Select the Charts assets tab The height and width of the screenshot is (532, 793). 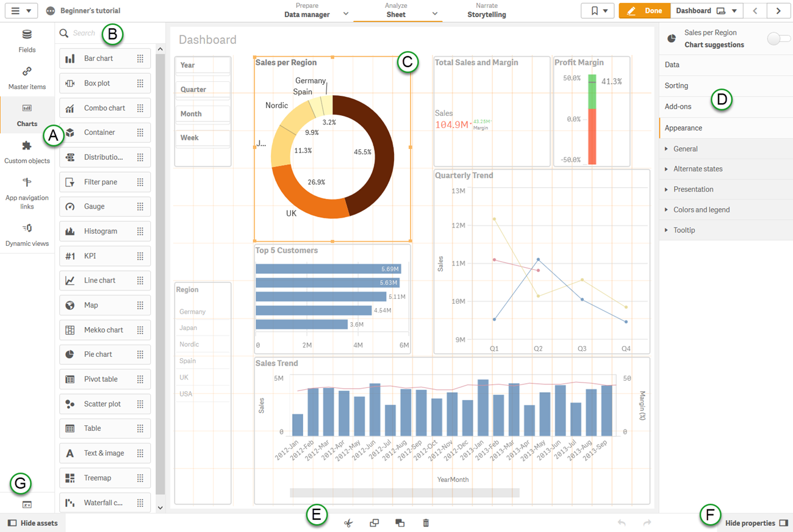coord(27,115)
